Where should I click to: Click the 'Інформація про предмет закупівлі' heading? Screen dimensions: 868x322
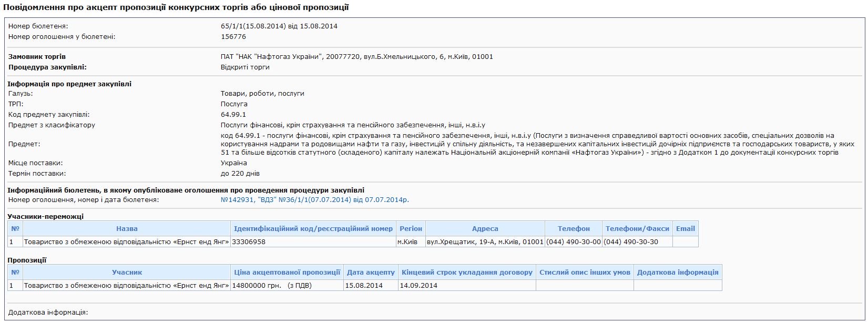(x=69, y=84)
